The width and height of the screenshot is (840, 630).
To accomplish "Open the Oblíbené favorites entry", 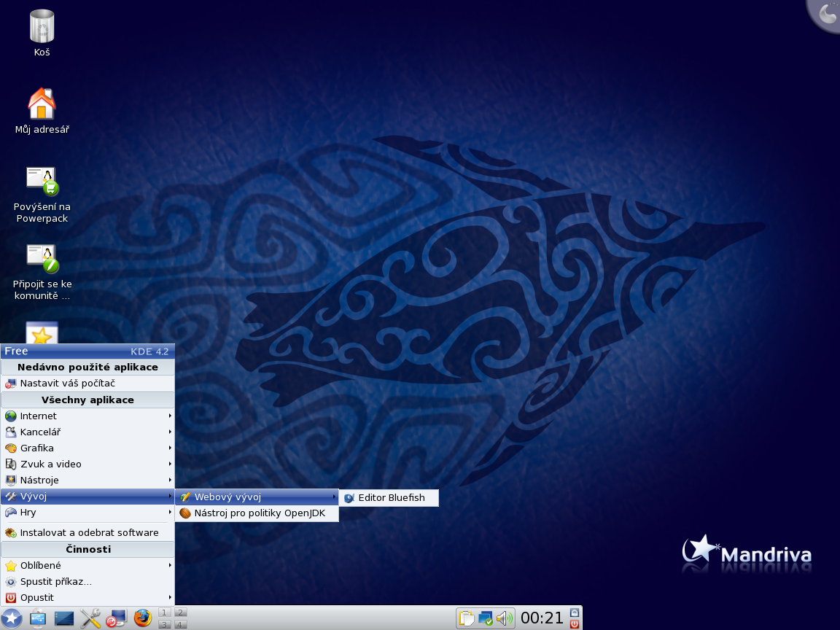I will click(x=87, y=565).
